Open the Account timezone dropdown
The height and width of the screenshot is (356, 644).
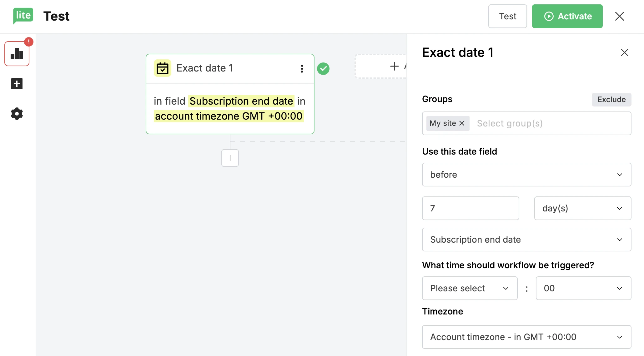pos(527,337)
